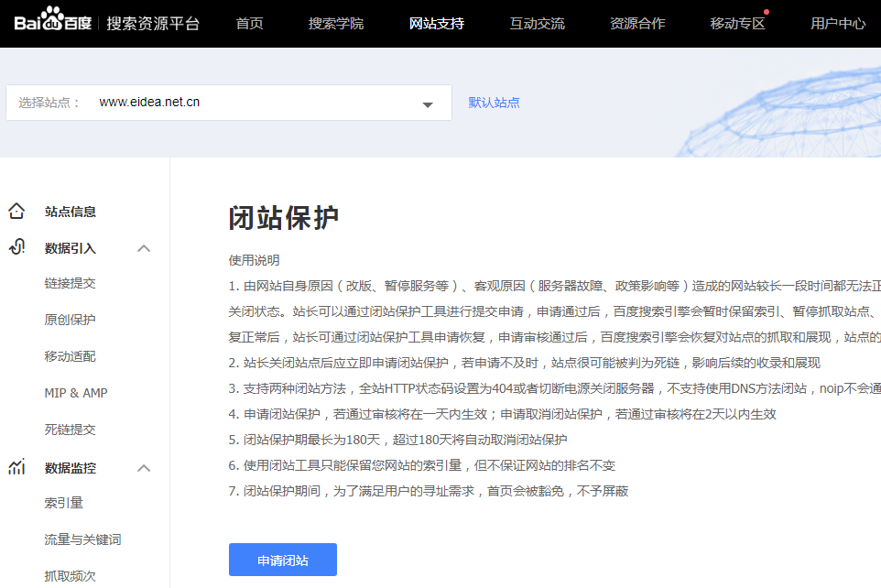881x588 pixels.
Task: Collapse the 数据引入 section
Action: 144,247
